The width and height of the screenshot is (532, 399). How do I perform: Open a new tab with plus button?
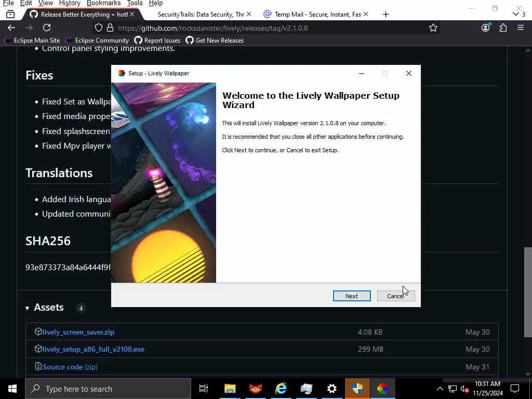click(385, 14)
